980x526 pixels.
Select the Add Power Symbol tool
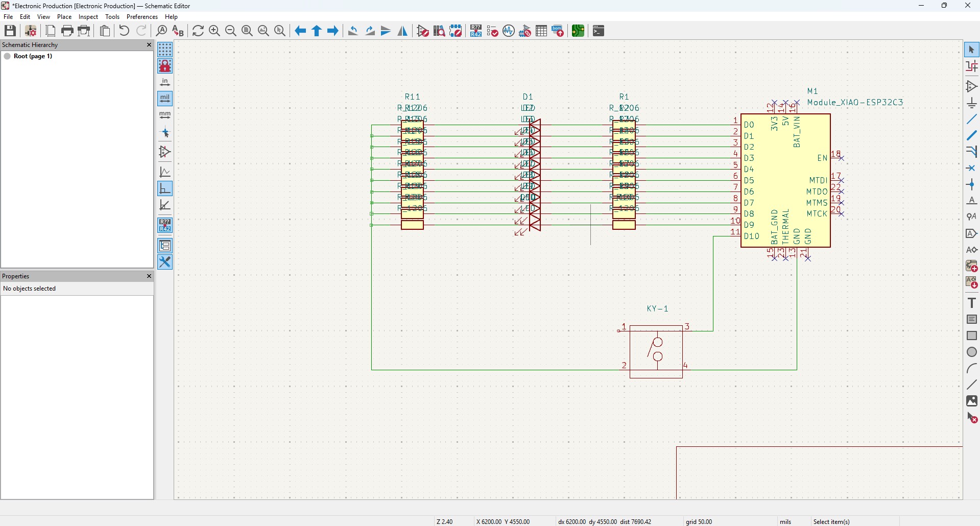(x=972, y=103)
